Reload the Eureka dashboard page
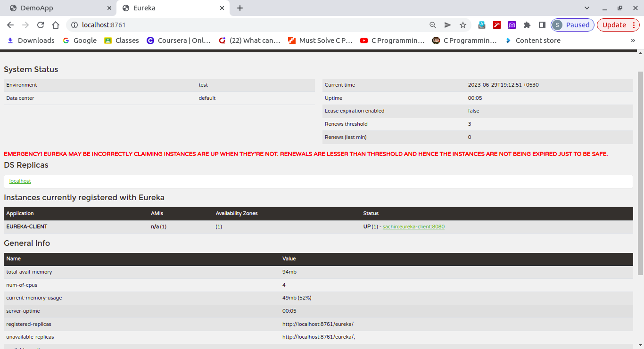This screenshot has height=349, width=644. pos(40,25)
